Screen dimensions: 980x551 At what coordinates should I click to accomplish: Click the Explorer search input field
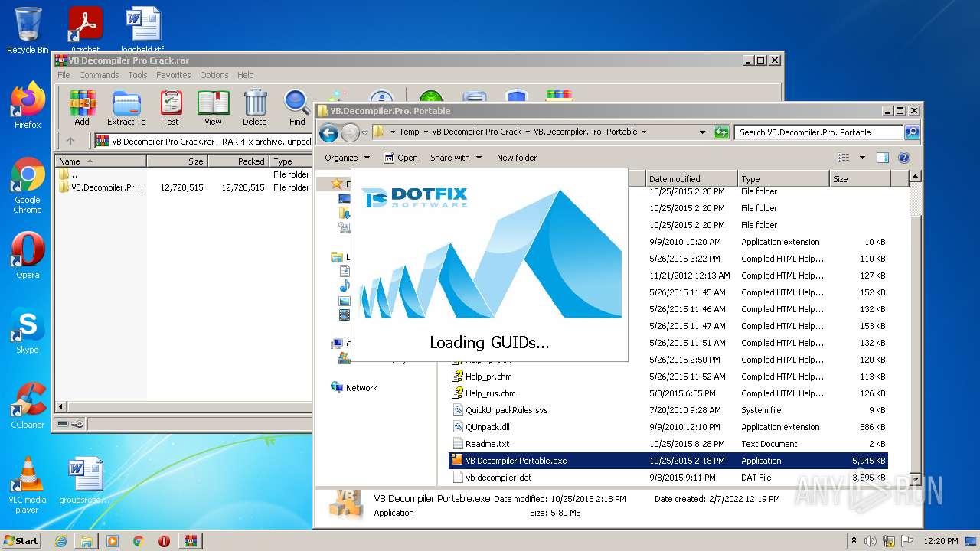(818, 132)
